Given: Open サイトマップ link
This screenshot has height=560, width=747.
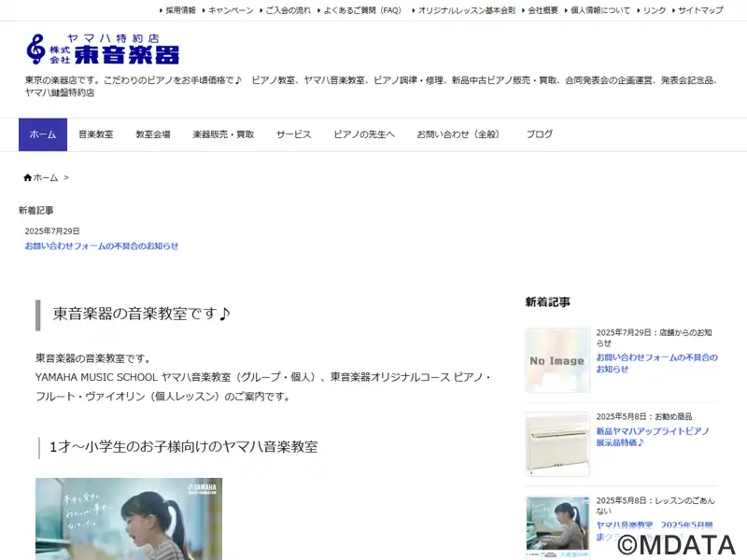Looking at the screenshot, I should coord(700,10).
